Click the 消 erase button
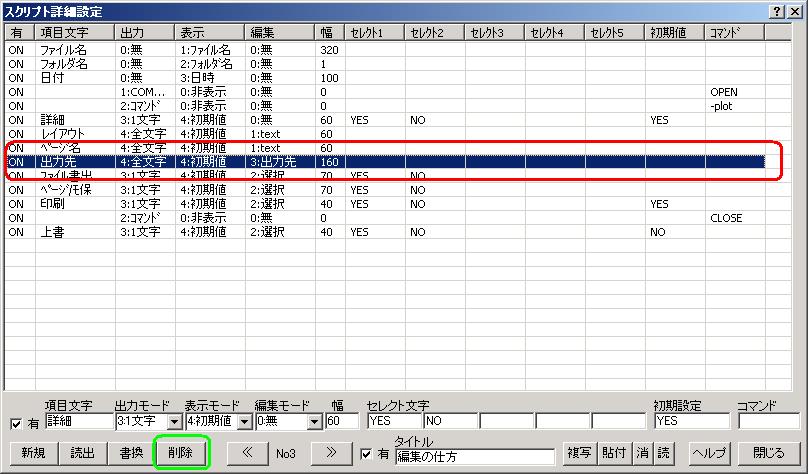808x474 pixels. click(x=644, y=452)
